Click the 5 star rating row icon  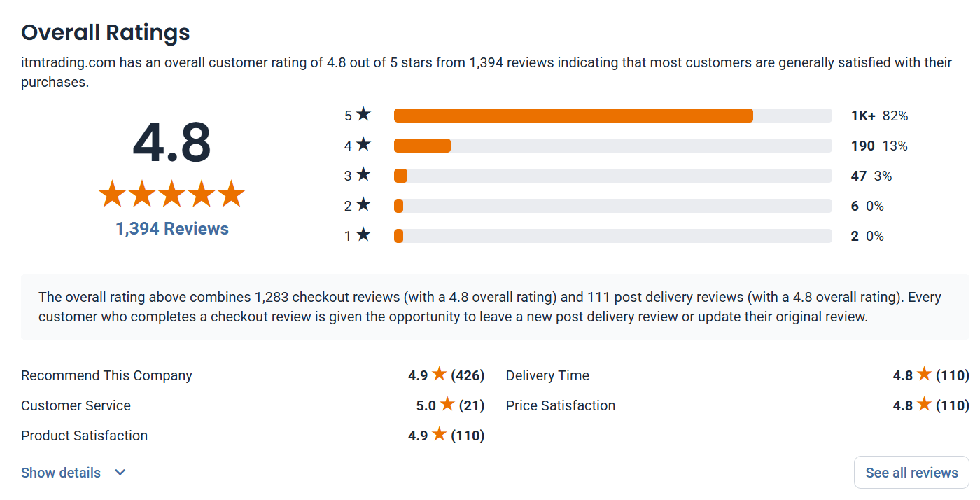tap(363, 114)
